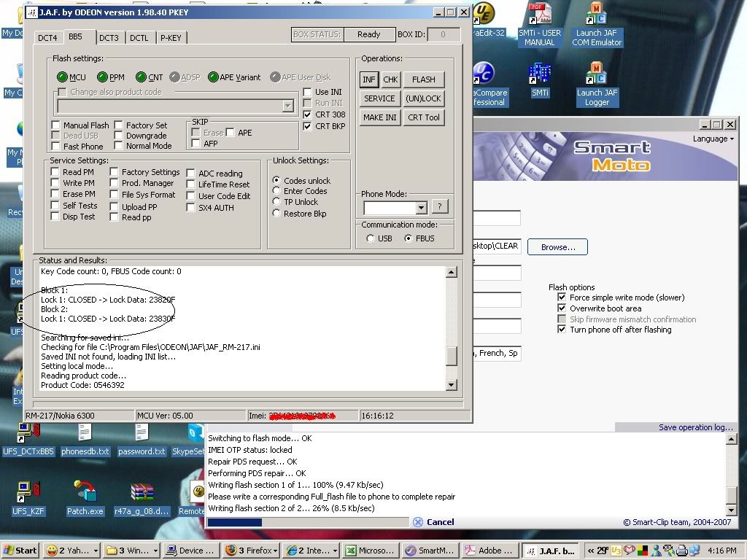Select the UFS_DCTxBB5 desktop shortcut

28,440
